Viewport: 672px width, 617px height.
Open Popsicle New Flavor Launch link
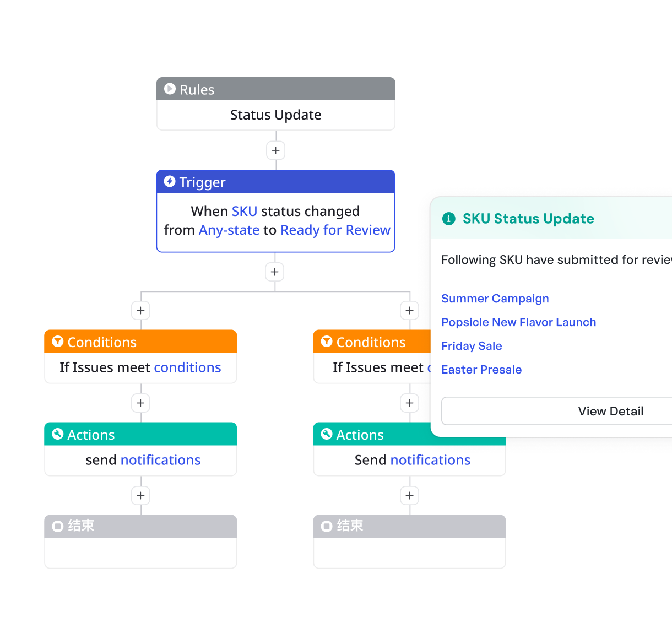pos(519,322)
